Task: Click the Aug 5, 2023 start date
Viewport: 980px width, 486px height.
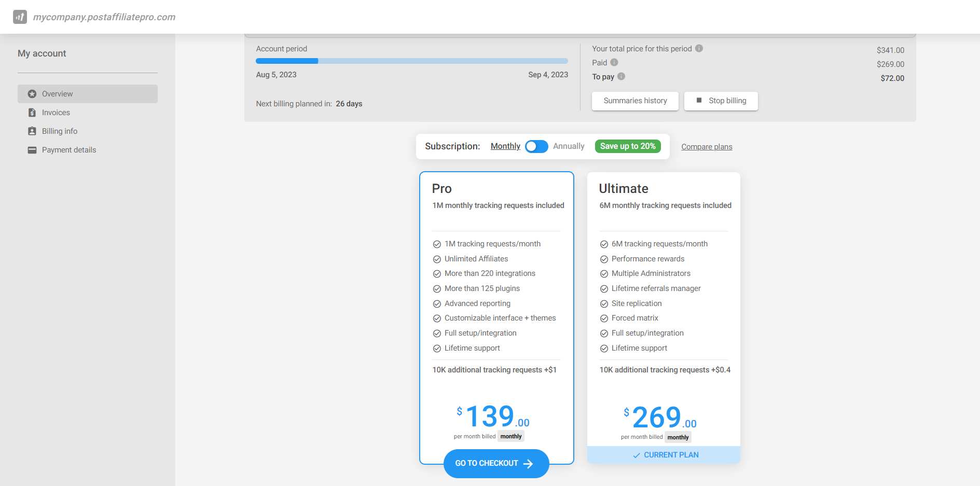Action: tap(276, 75)
